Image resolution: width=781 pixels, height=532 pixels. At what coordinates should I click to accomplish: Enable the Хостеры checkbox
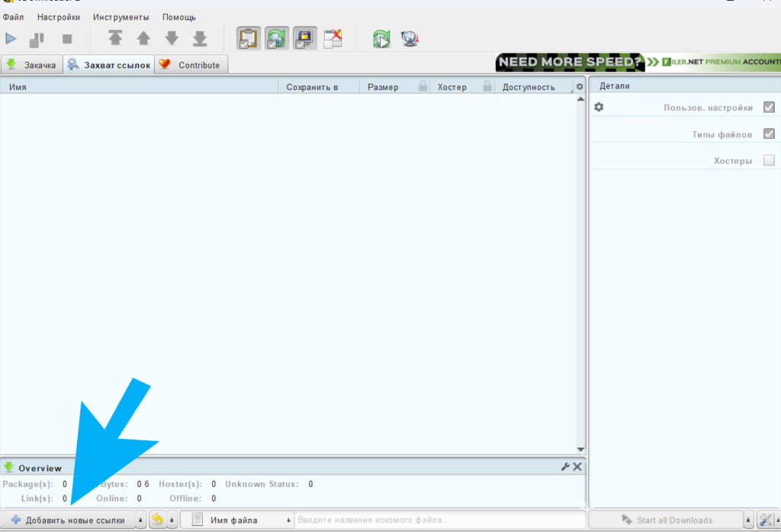769,160
